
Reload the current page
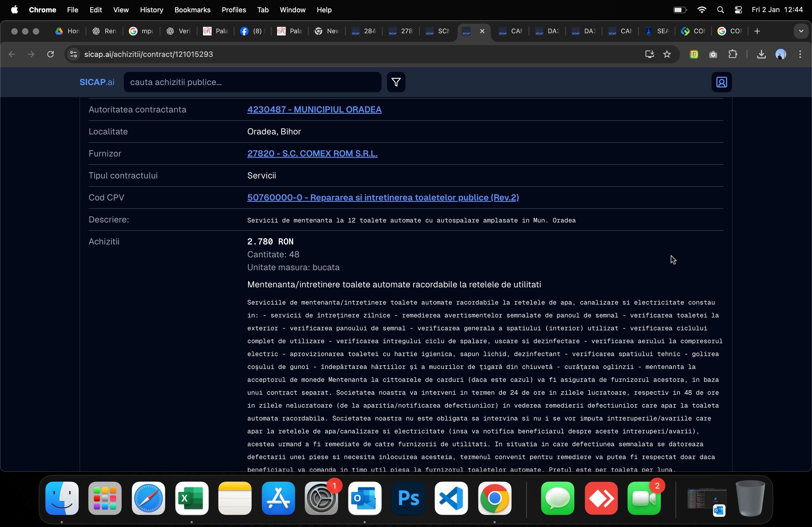tap(50, 54)
